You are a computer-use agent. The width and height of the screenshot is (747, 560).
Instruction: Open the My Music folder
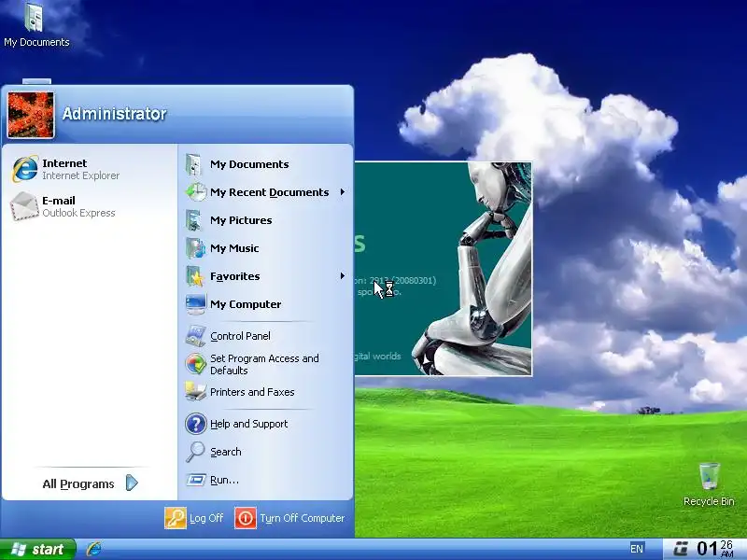click(265, 248)
